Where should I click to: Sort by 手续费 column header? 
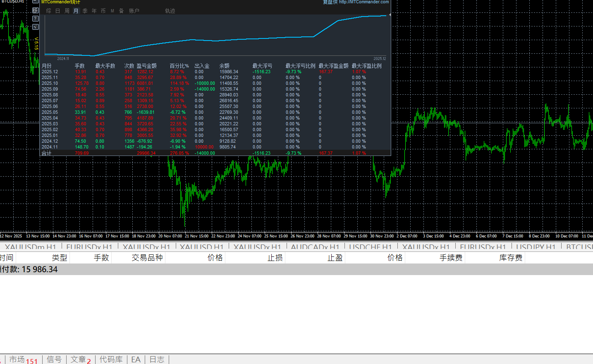pyautogui.click(x=451, y=258)
